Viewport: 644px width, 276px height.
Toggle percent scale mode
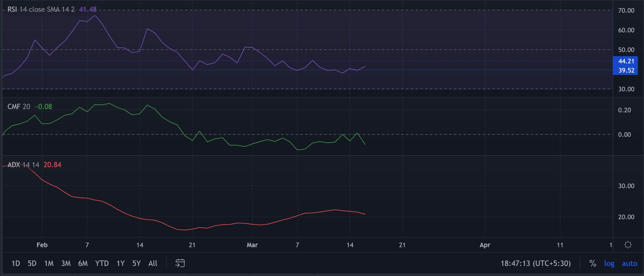coord(593,263)
